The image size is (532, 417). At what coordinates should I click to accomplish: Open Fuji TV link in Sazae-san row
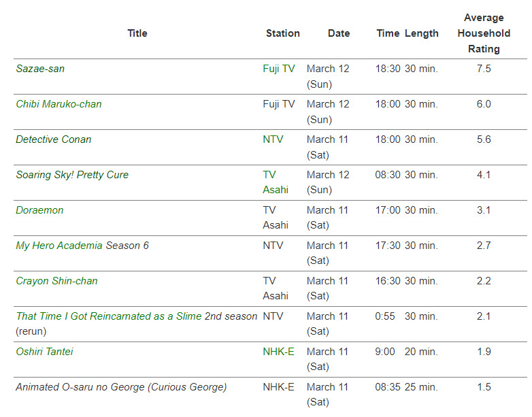click(x=279, y=69)
